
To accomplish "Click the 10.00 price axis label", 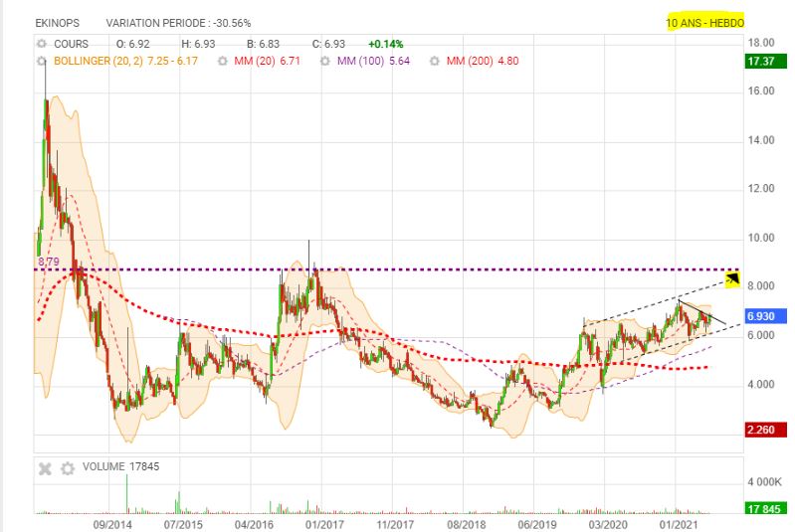I will click(761, 238).
